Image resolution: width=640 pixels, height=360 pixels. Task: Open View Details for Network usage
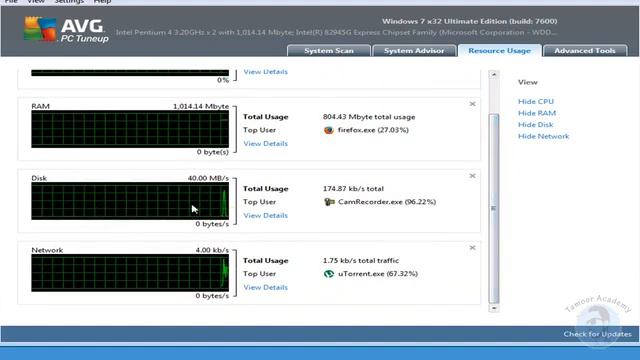coord(266,287)
